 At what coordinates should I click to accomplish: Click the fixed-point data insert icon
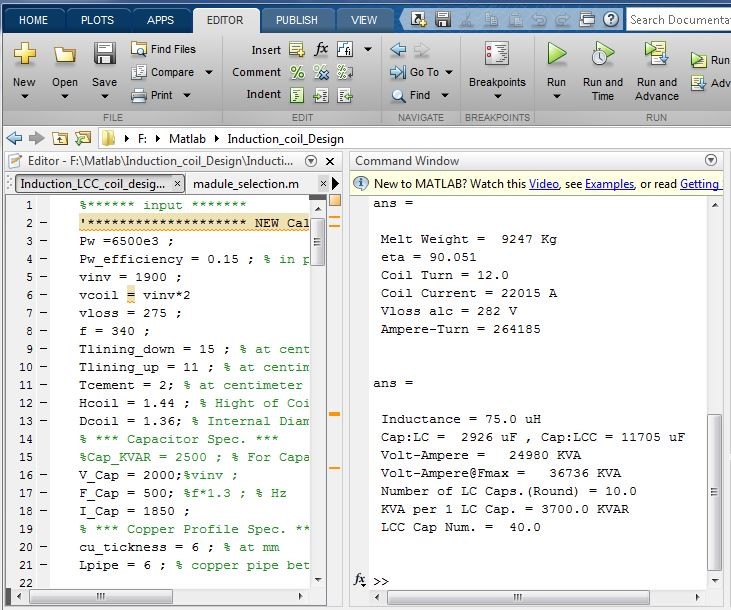pyautogui.click(x=345, y=49)
